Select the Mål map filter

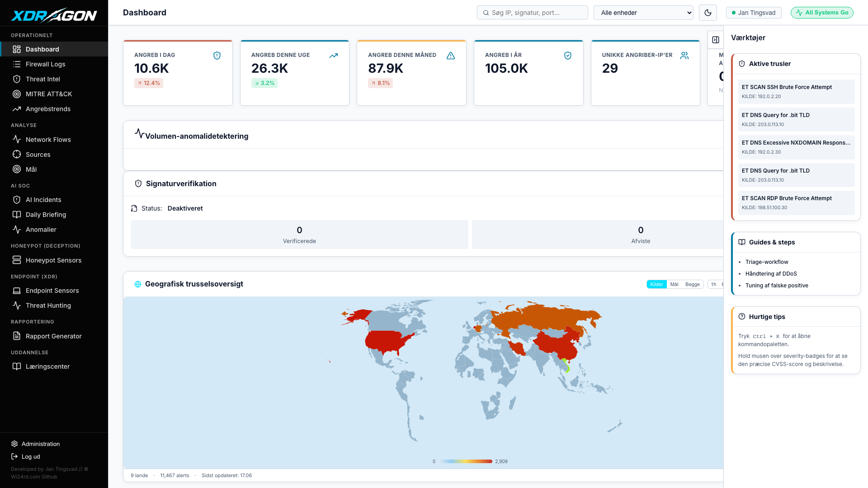(x=674, y=284)
